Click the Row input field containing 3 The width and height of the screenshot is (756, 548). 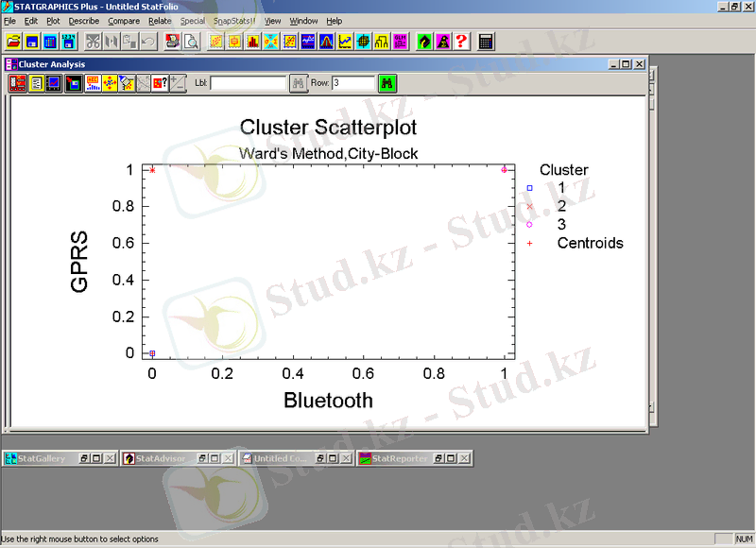point(353,83)
